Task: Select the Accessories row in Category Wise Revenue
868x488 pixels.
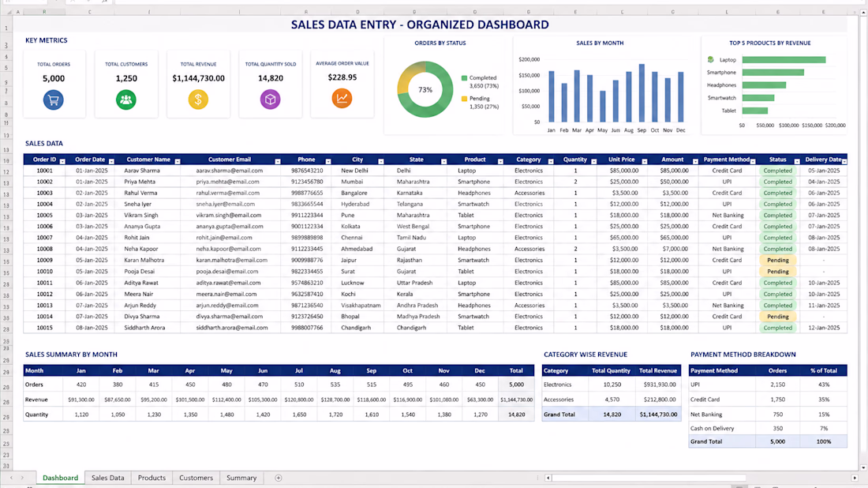Action: click(x=611, y=400)
